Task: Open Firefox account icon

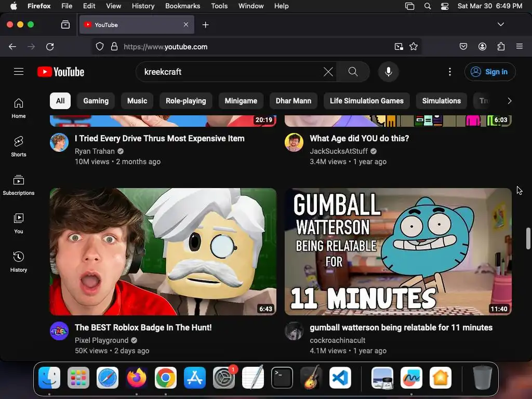Action: click(x=483, y=46)
